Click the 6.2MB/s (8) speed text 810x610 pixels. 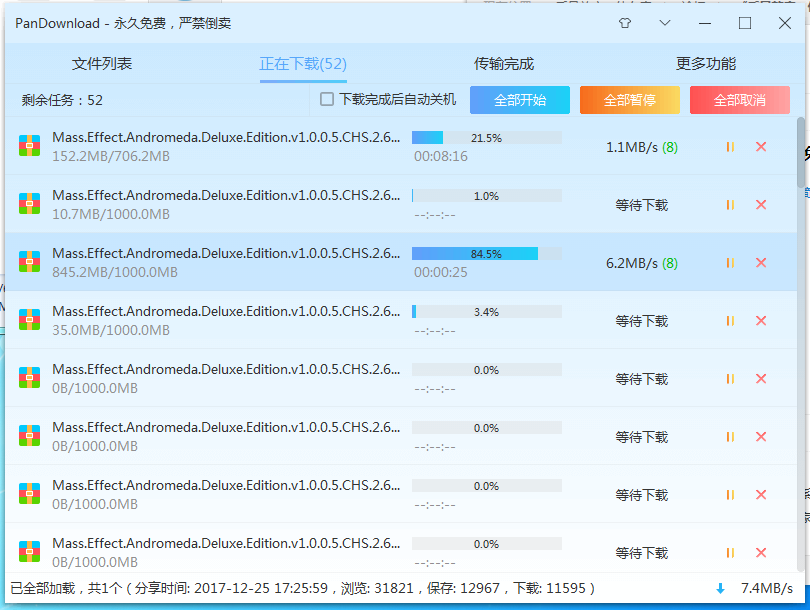pos(642,263)
